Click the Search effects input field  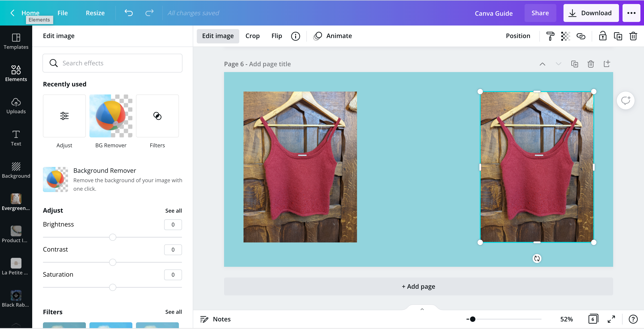pos(112,63)
